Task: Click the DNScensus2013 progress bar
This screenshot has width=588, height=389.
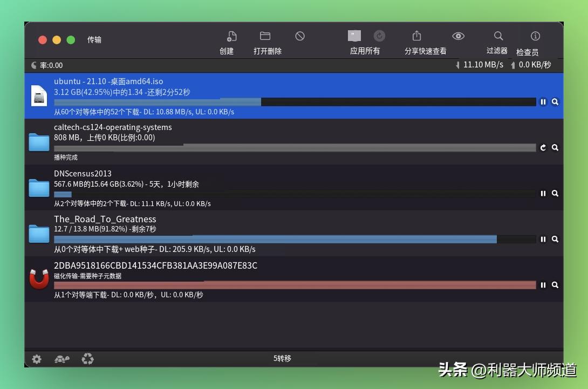Action: [295, 193]
